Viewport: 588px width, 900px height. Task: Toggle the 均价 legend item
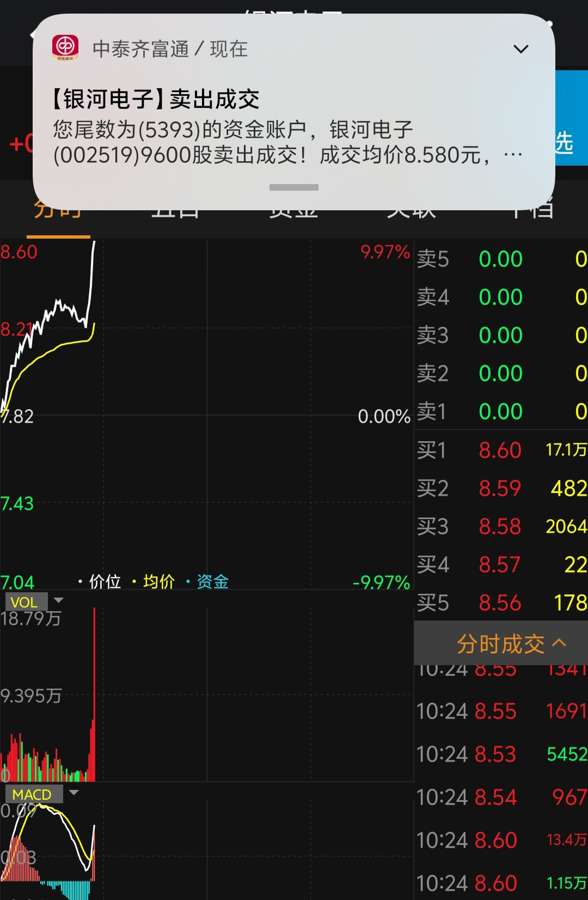154,581
